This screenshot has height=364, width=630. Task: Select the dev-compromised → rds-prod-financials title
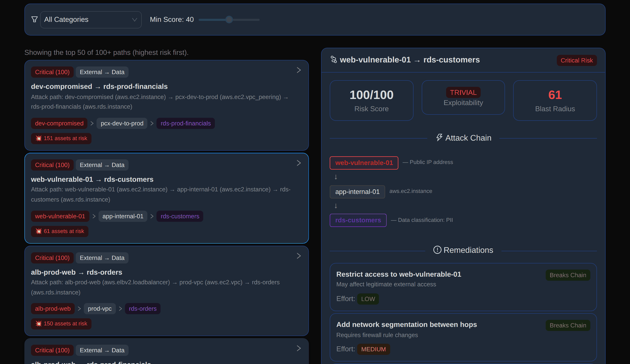pyautogui.click(x=99, y=87)
